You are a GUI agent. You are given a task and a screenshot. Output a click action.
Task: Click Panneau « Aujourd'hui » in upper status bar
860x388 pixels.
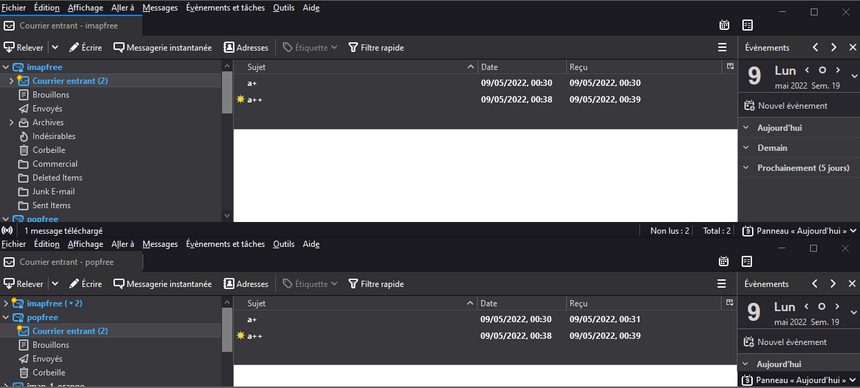click(x=799, y=231)
